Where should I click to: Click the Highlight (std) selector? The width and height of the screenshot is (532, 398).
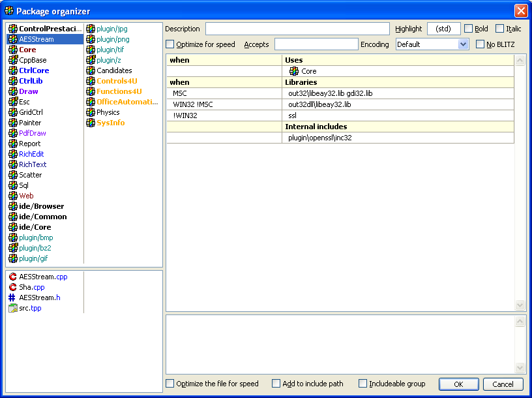(443, 29)
